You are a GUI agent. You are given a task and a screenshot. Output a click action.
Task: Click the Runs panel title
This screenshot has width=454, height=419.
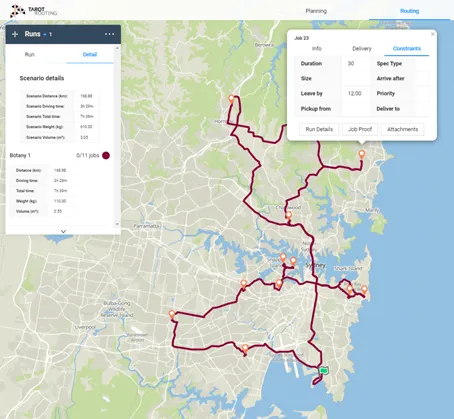tap(32, 34)
